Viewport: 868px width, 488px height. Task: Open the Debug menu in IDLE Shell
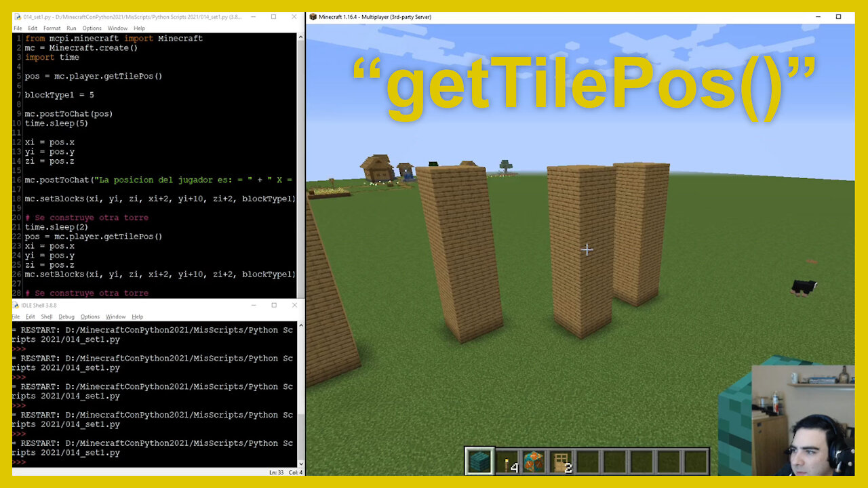pyautogui.click(x=66, y=317)
